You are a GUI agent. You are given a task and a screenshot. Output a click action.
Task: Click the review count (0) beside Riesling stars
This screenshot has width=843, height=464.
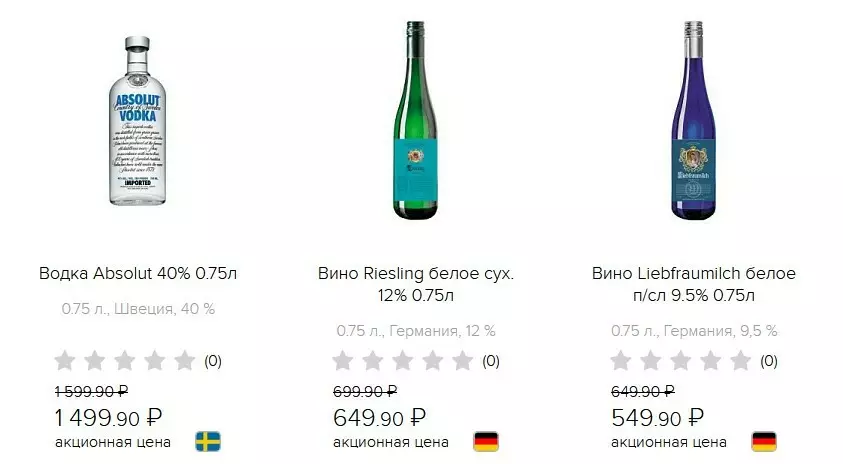click(x=491, y=361)
